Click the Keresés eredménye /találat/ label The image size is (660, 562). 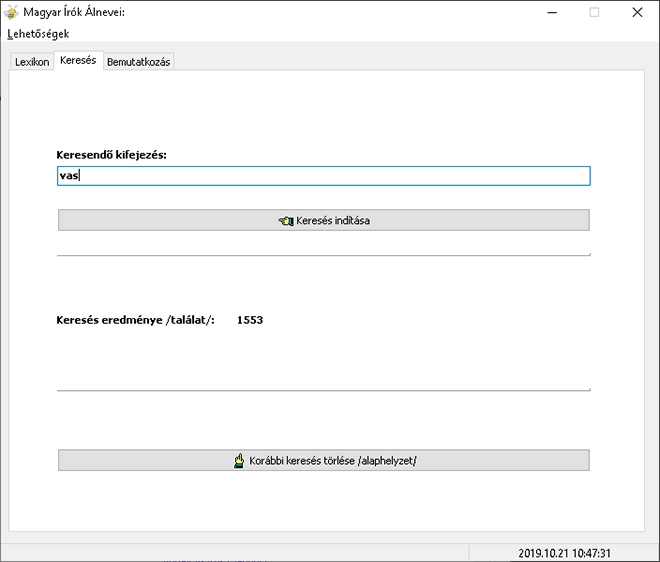pos(136,320)
